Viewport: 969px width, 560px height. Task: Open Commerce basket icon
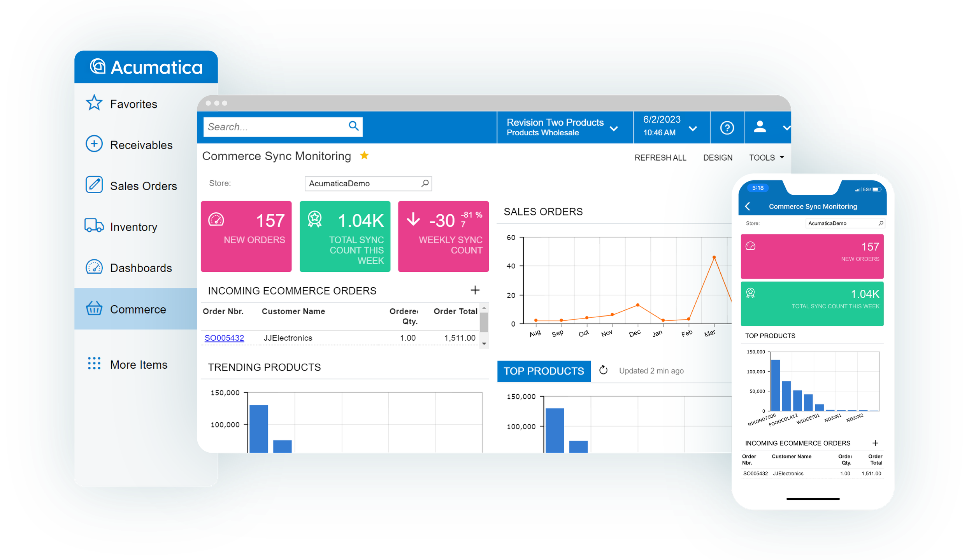(94, 308)
